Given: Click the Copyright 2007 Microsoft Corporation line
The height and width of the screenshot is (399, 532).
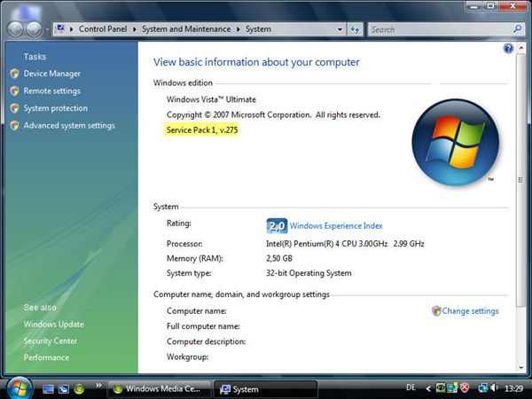Looking at the screenshot, I should point(273,115).
